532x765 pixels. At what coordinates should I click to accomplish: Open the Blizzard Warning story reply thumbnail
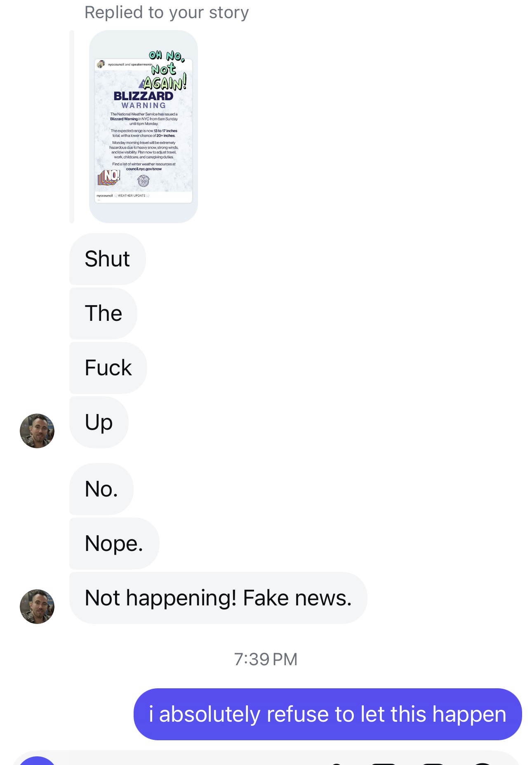144,127
